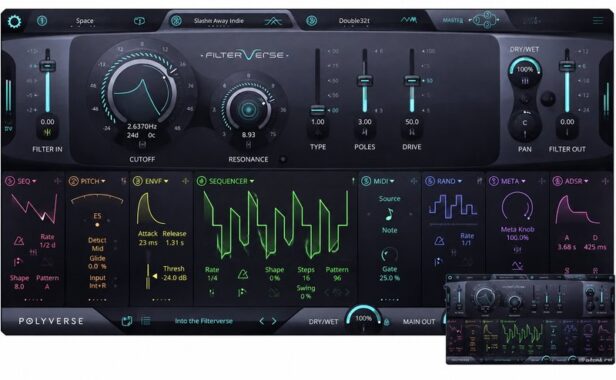Viewport: 616px width, 380px height.
Task: Click the Meta Knob dial
Action: [x=517, y=207]
